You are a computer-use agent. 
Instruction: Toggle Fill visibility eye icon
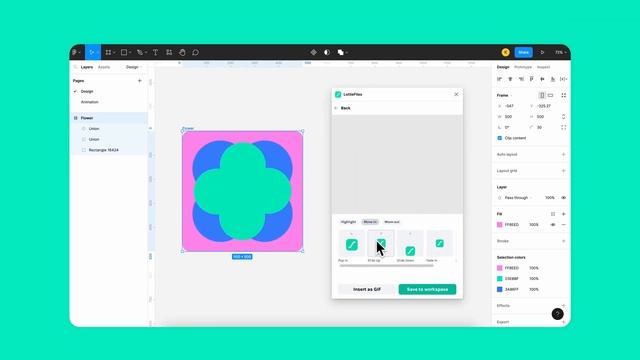[x=553, y=224]
